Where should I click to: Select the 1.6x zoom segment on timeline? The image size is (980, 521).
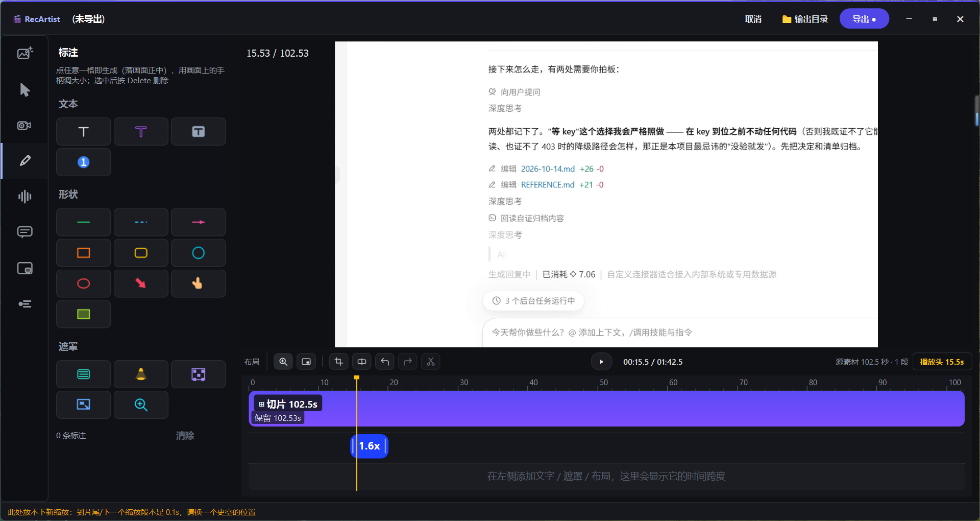coord(370,446)
